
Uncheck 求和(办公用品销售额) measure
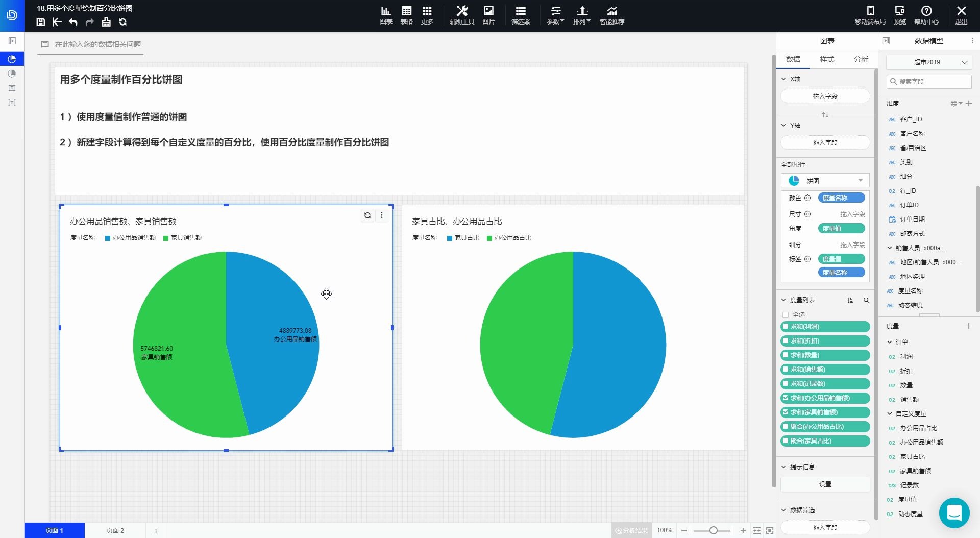coord(786,398)
